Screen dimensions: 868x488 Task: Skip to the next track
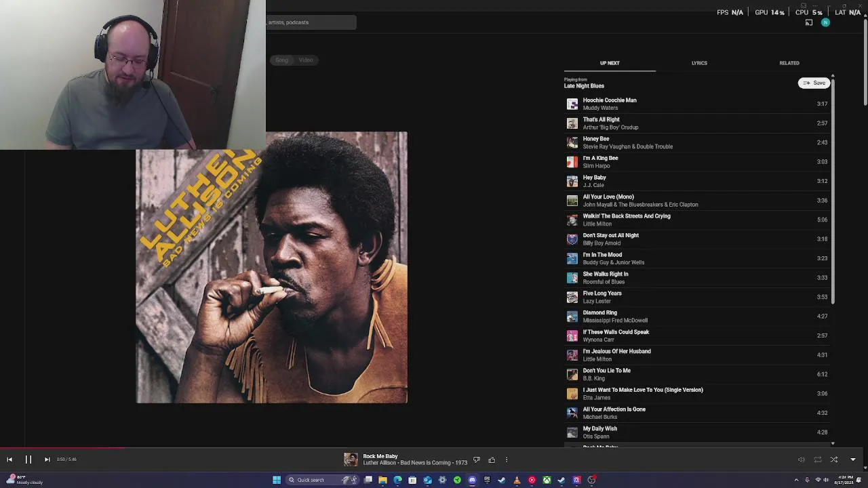click(x=47, y=460)
